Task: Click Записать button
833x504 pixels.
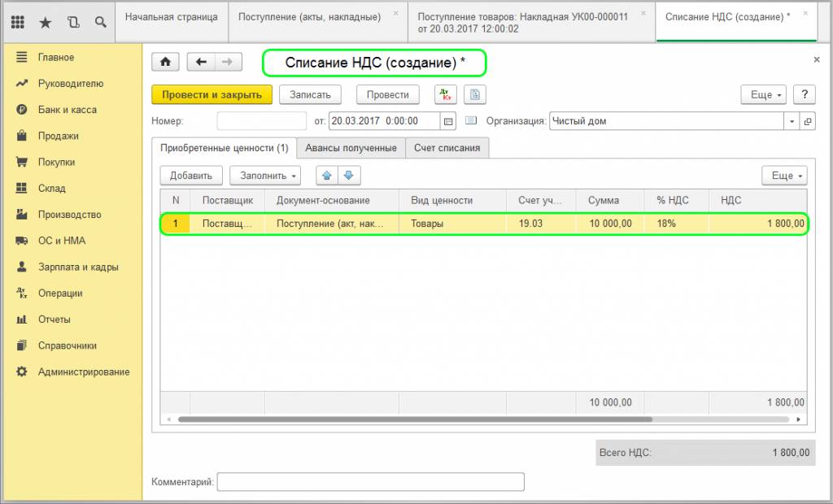Action: (310, 94)
